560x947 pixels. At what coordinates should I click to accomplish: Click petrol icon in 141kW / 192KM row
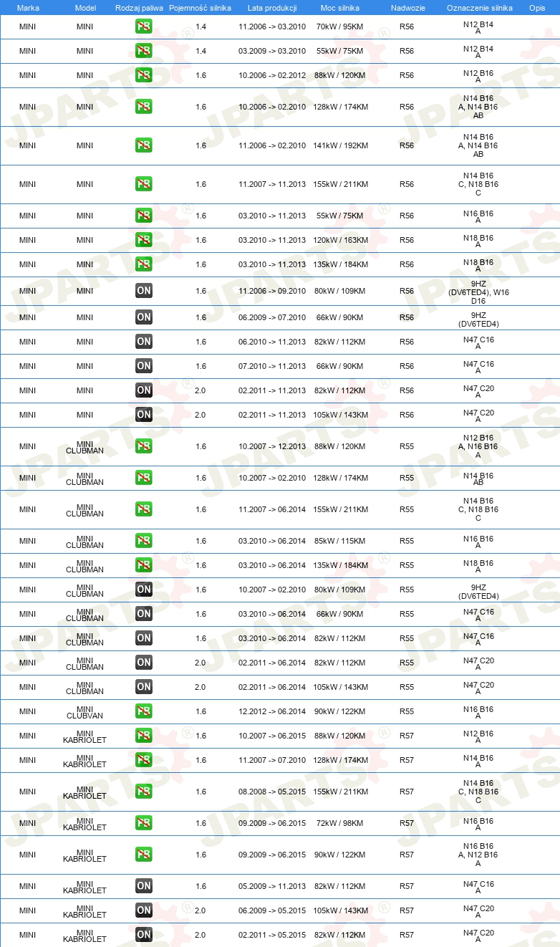144,145
